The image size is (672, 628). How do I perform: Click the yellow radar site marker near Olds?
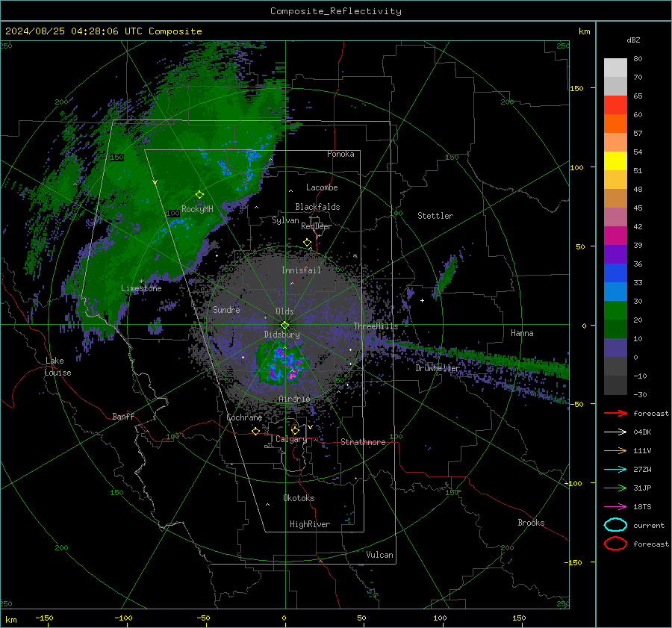pyautogui.click(x=284, y=326)
